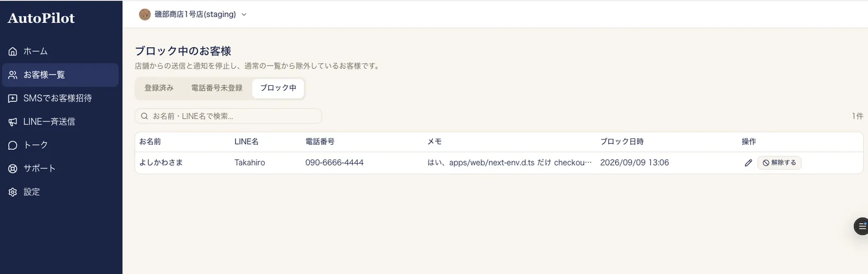The image size is (868, 274).
Task: Click the lifebuoy icon beside サポート
Action: [12, 169]
